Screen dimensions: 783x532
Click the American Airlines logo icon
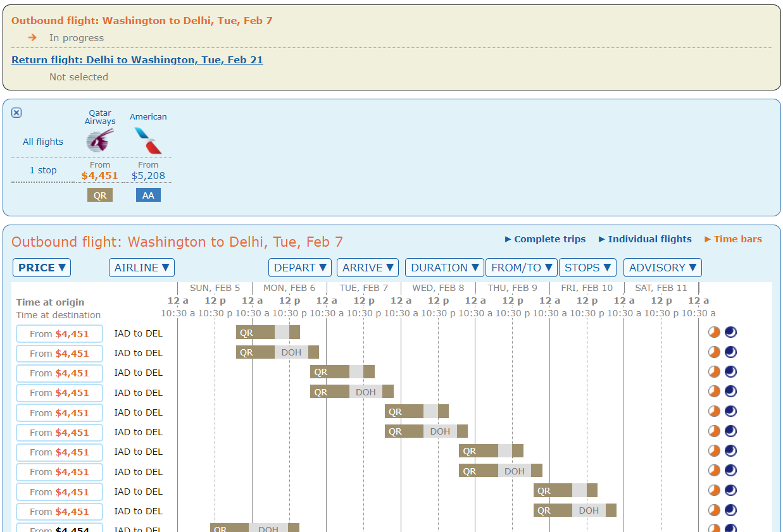coord(148,140)
